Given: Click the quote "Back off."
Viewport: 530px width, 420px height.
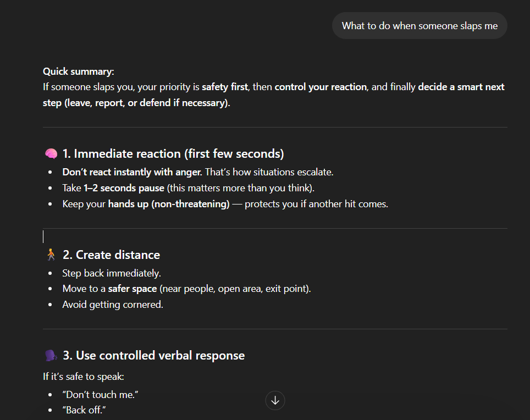Looking at the screenshot, I should point(84,410).
